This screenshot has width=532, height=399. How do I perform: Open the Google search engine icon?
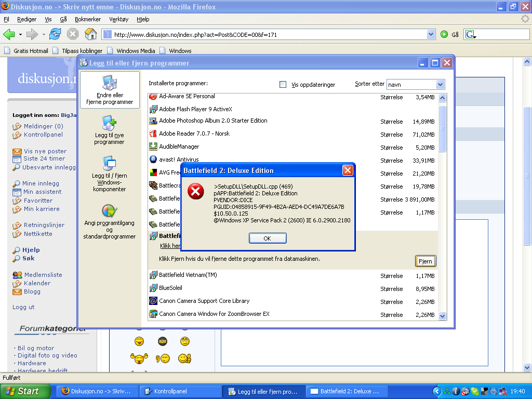tap(470, 34)
